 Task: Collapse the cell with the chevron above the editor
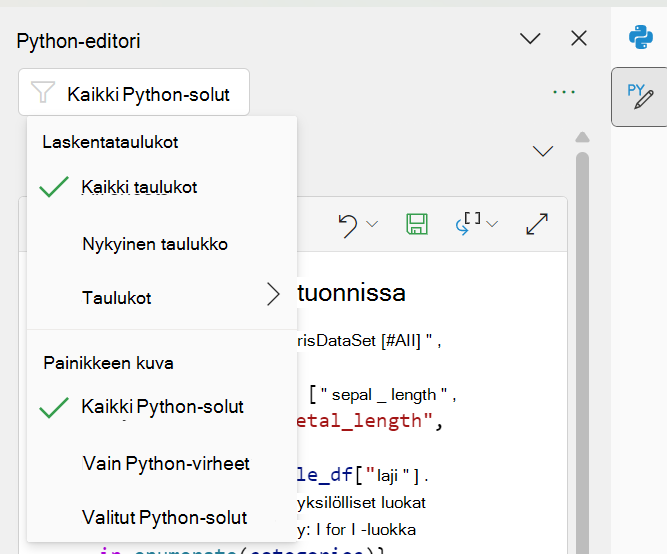tap(543, 151)
